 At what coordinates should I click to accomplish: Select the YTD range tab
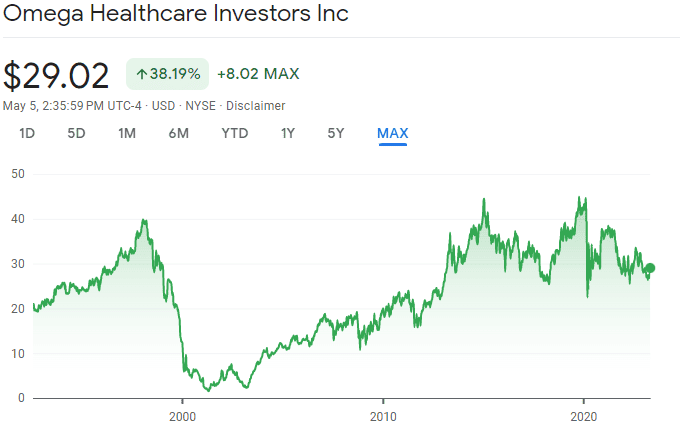point(235,134)
